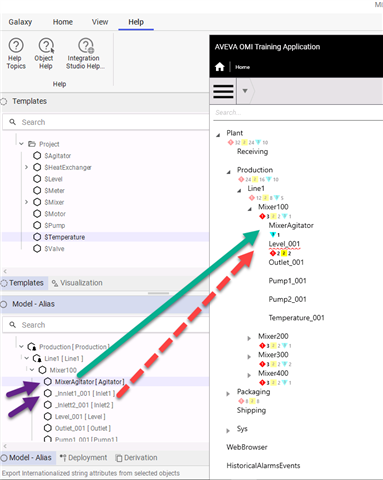Open the Help Topics icon

pos(16,45)
